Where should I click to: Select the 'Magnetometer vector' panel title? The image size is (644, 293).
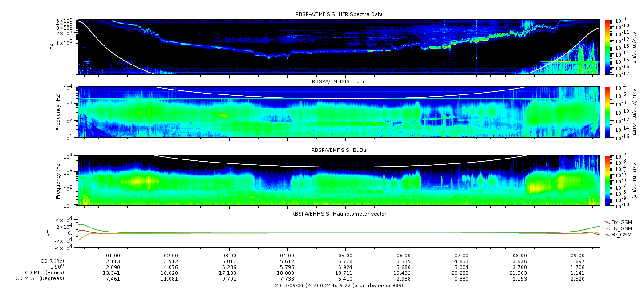tap(339, 214)
